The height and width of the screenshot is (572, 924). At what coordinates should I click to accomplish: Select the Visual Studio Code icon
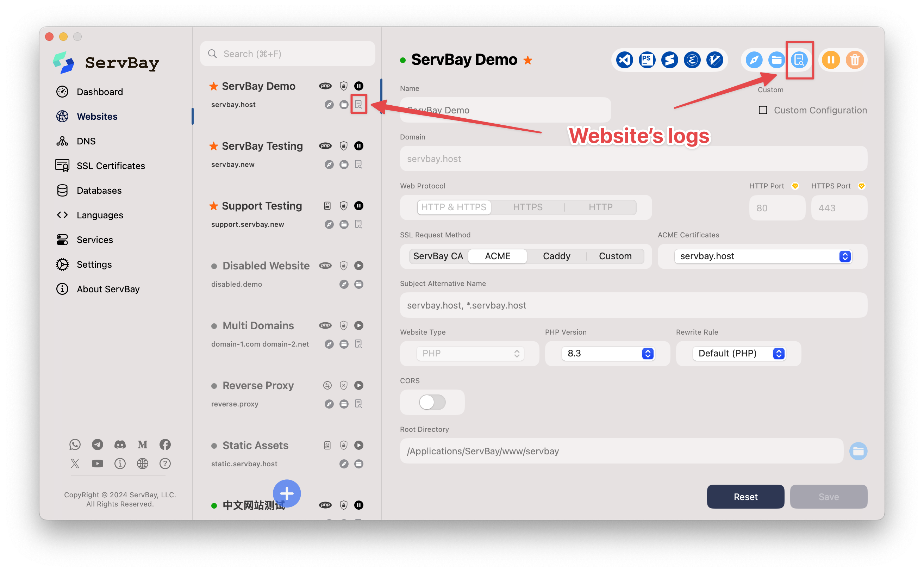pyautogui.click(x=623, y=60)
